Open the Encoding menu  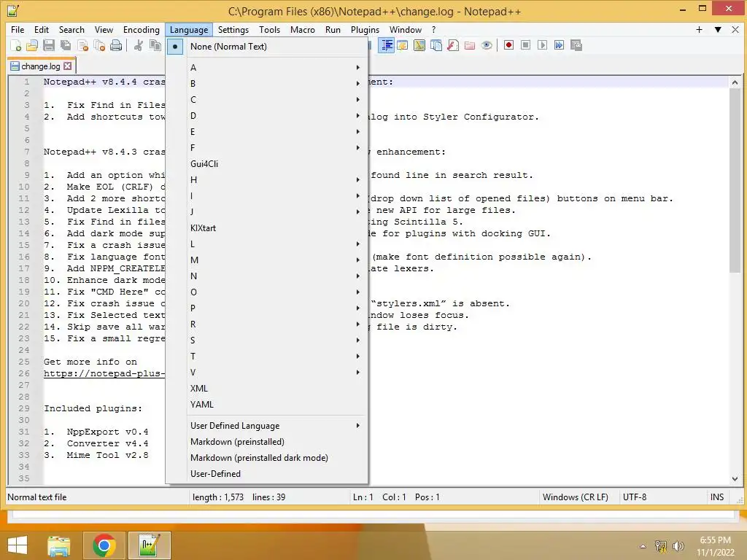(141, 29)
